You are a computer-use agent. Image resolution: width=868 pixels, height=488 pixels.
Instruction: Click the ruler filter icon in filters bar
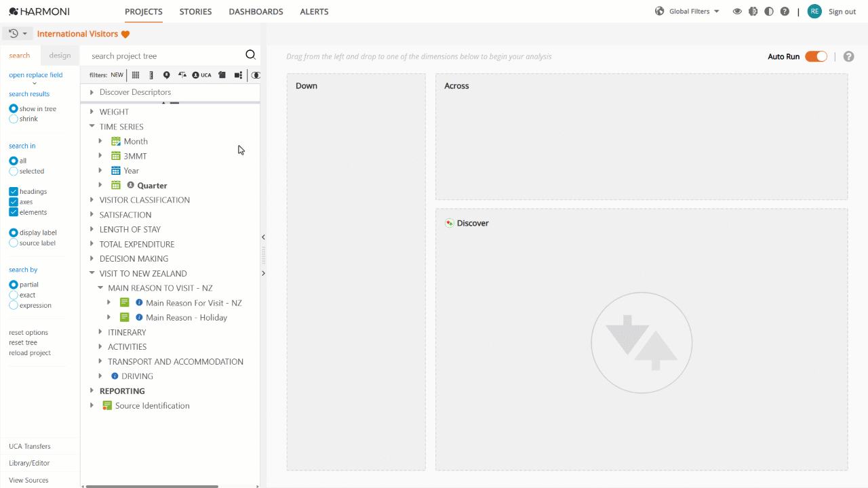pos(151,75)
